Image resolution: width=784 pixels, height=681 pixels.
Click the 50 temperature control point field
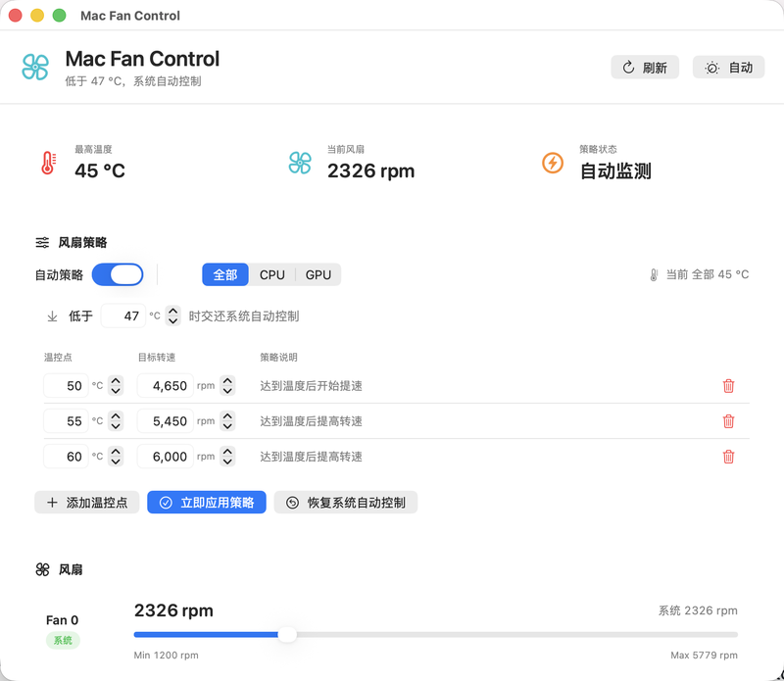point(66,385)
